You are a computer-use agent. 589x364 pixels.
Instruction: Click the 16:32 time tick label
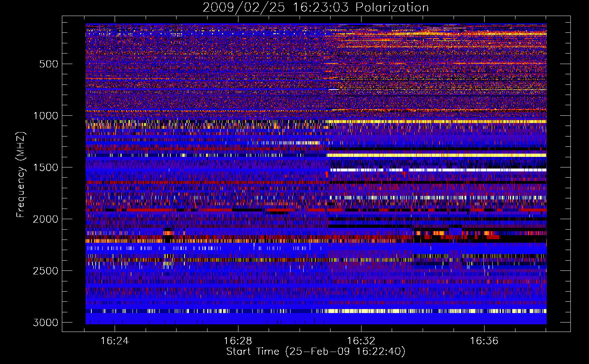tap(361, 341)
